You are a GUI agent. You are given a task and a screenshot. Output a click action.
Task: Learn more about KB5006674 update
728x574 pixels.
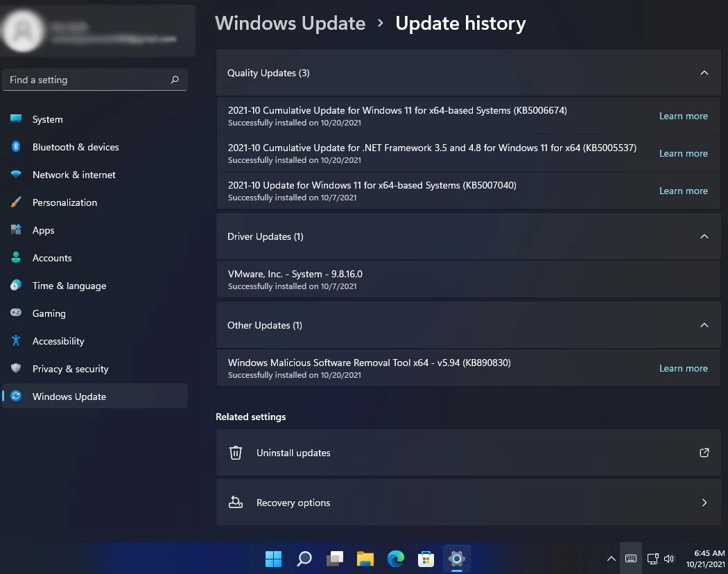click(684, 116)
